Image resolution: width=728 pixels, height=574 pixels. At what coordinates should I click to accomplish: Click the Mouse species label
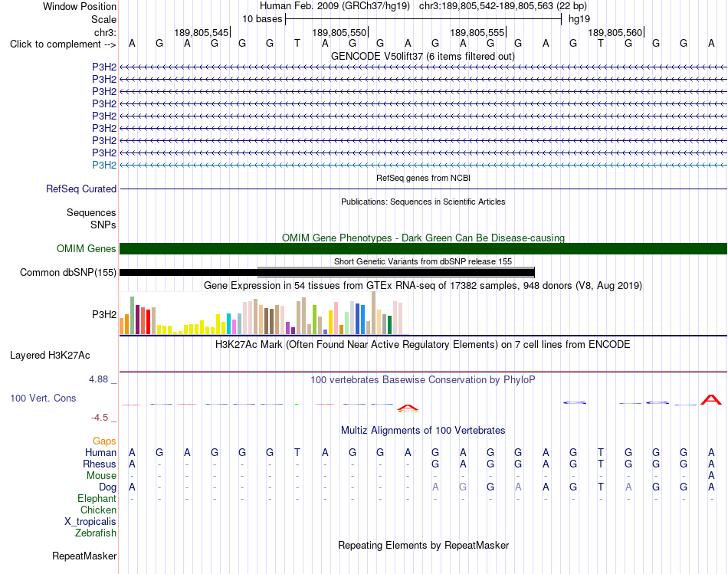[101, 476]
